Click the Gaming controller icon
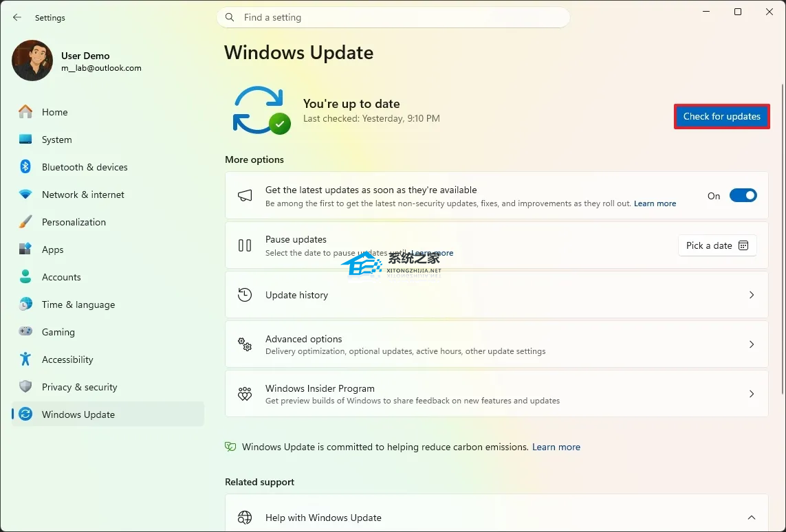The height and width of the screenshot is (532, 786). click(x=25, y=331)
